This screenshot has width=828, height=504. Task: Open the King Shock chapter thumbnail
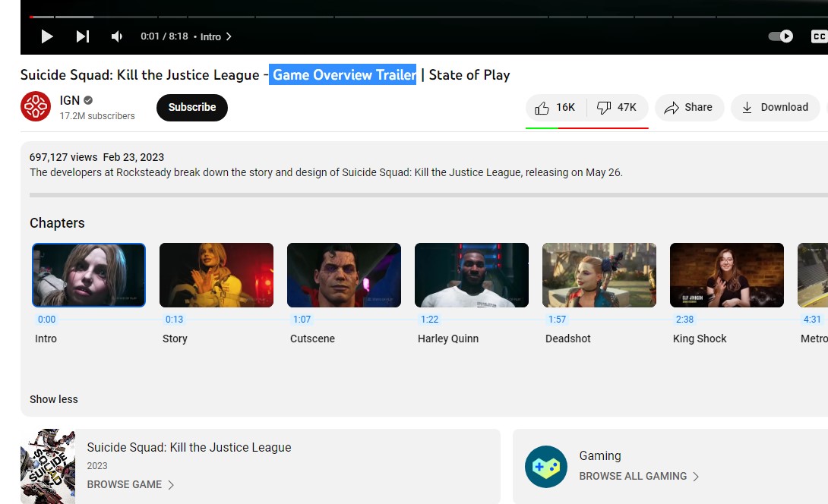pos(727,275)
